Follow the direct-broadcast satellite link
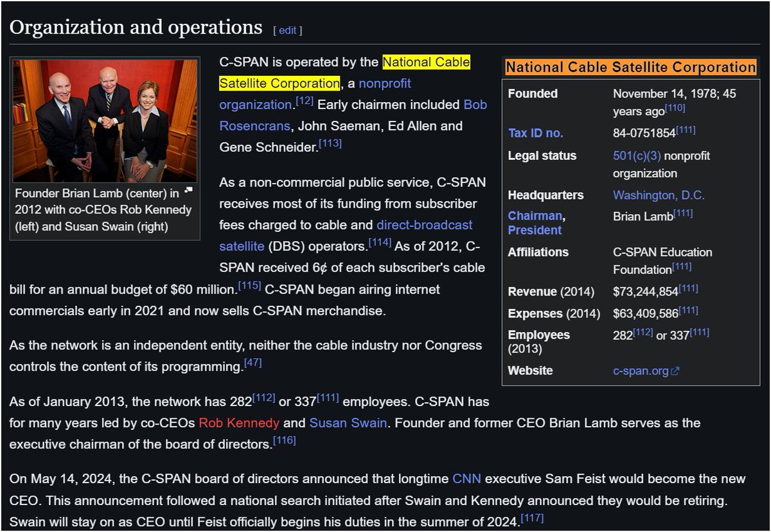Image resolution: width=771 pixels, height=532 pixels. coord(346,235)
